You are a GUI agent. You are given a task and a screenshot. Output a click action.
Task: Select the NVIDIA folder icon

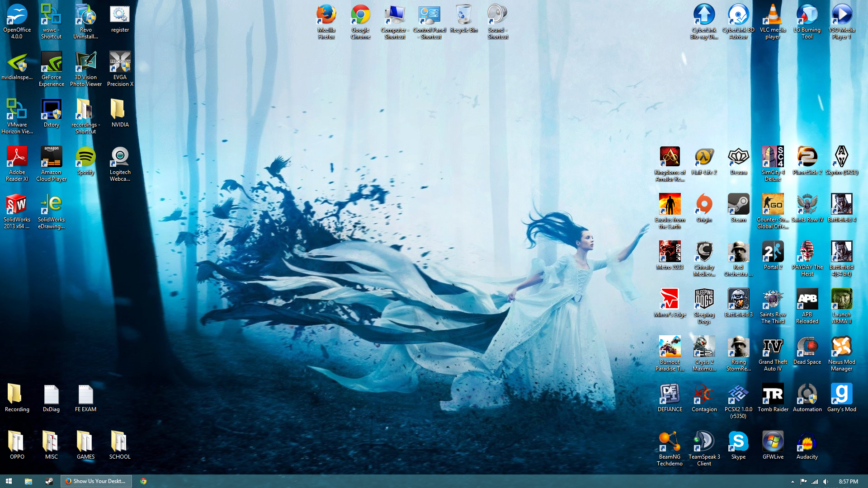point(120,113)
